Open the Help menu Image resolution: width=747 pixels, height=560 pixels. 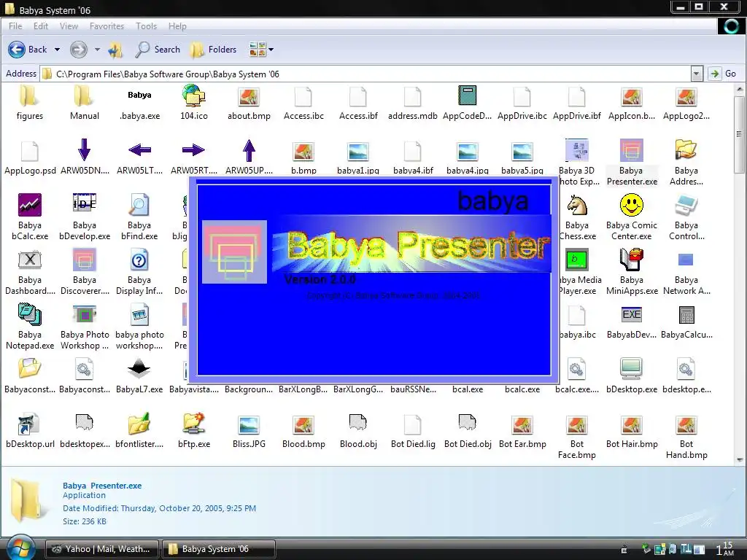click(177, 26)
